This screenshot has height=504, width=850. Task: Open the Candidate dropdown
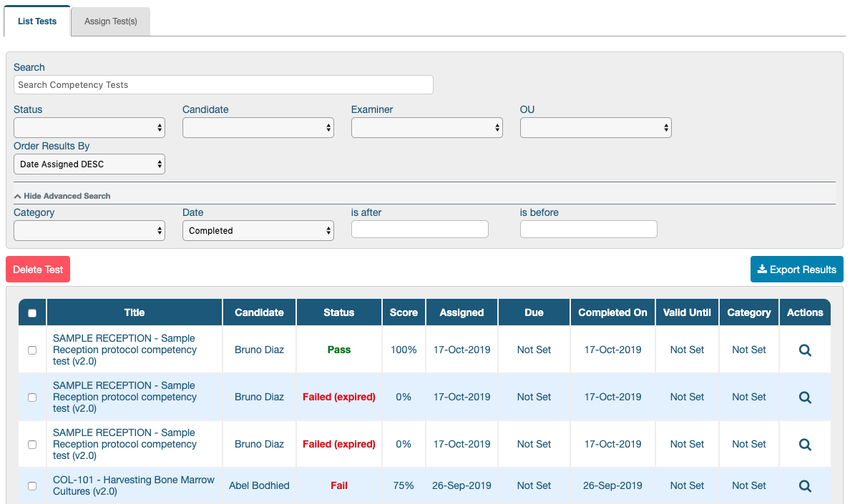[x=258, y=128]
